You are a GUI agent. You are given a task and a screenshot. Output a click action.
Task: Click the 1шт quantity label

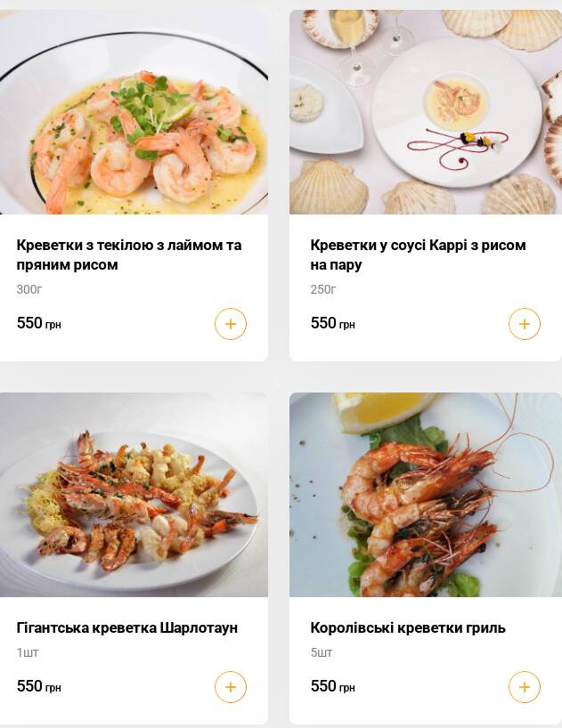(28, 652)
